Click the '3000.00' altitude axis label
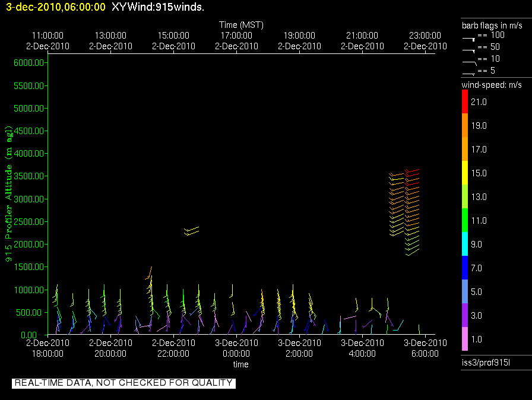Screen dimensions: 532x400 (29, 199)
